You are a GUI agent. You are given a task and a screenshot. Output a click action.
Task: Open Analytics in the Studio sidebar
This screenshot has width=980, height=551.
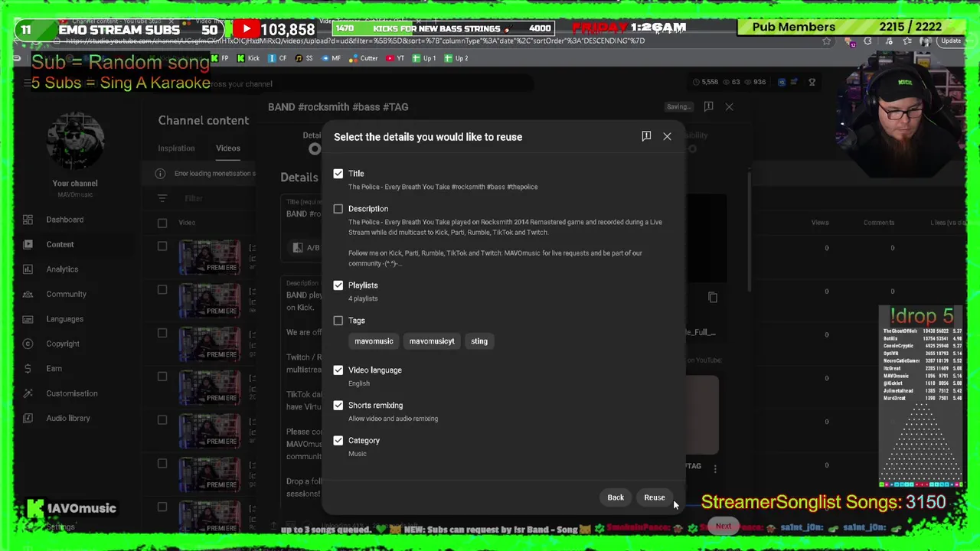62,269
